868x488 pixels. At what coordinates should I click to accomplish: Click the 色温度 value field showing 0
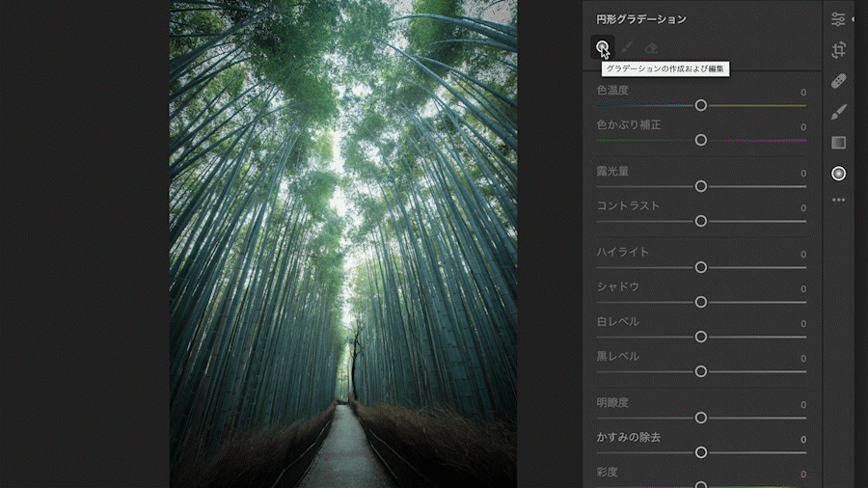(x=802, y=93)
